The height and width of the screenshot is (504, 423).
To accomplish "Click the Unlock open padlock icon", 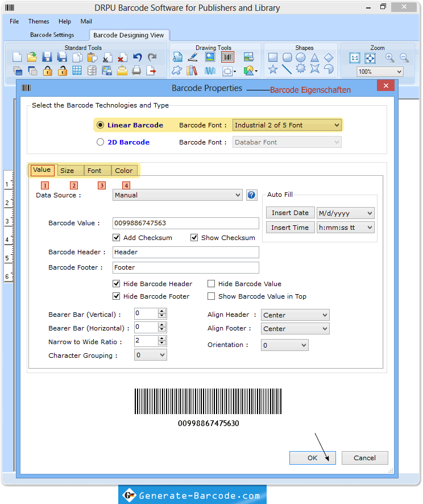I will (x=63, y=71).
